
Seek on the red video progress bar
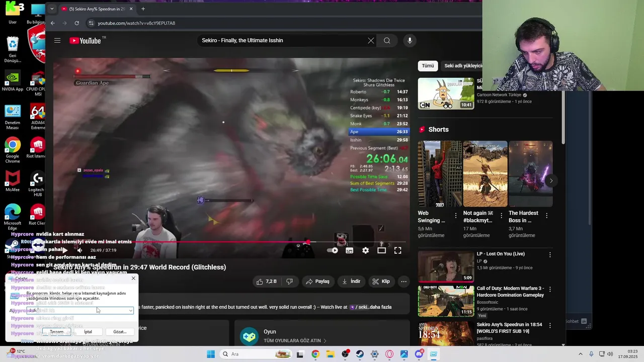coord(231,242)
